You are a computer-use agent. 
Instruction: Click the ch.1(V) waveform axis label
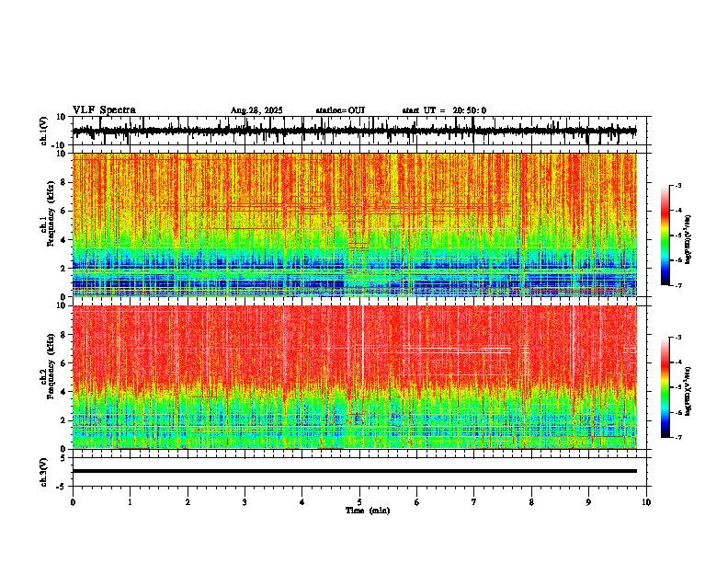click(x=44, y=131)
